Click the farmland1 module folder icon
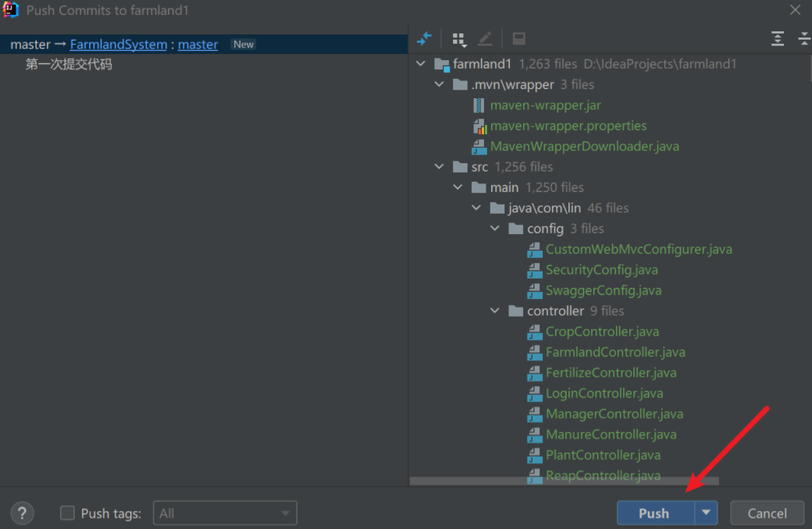 (x=442, y=64)
